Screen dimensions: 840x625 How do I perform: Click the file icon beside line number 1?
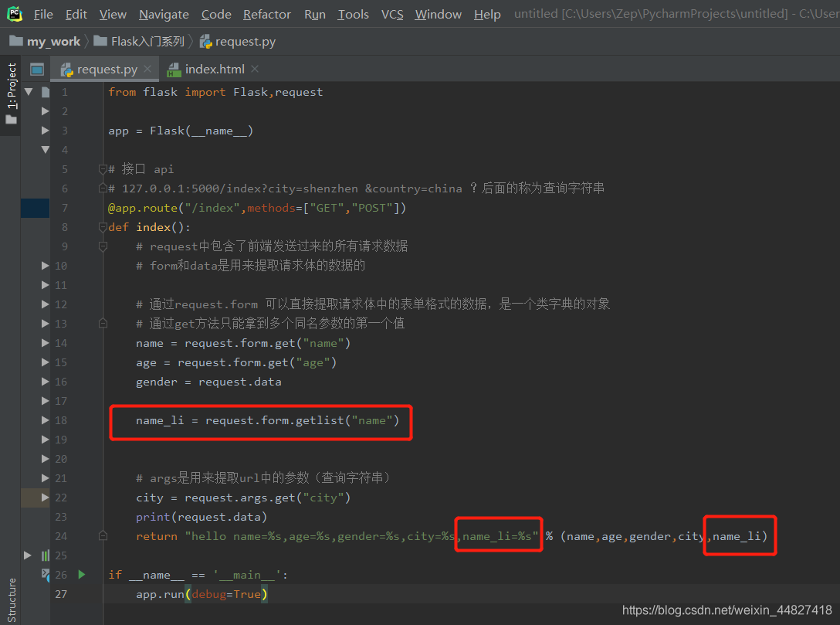[46, 92]
